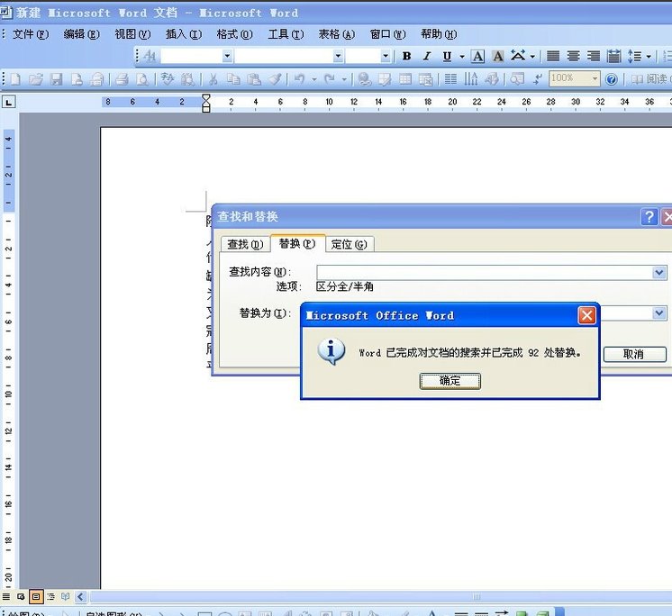Click the center alignment icon
The width and height of the screenshot is (672, 616).
tap(573, 56)
